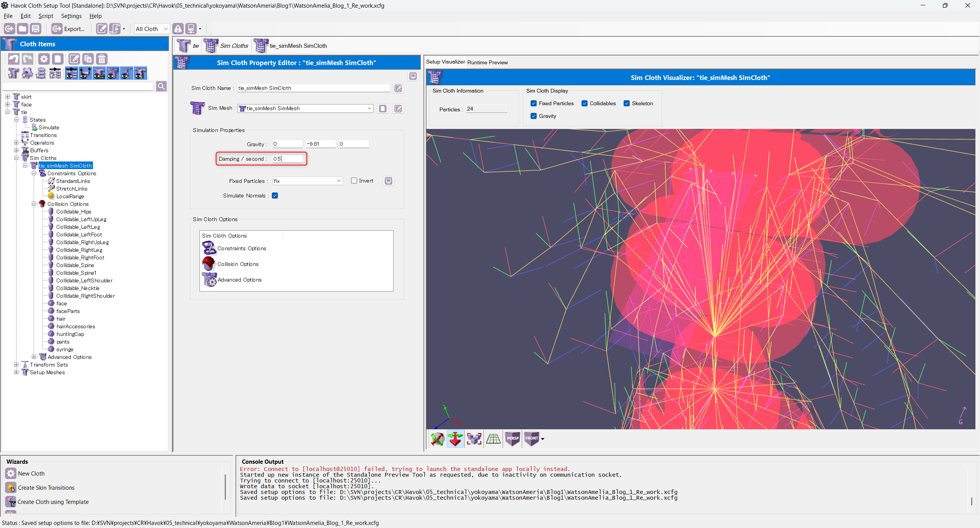Open Constraints Options in Sim Cloth Options list
The height and width of the screenshot is (528, 980).
(x=242, y=249)
